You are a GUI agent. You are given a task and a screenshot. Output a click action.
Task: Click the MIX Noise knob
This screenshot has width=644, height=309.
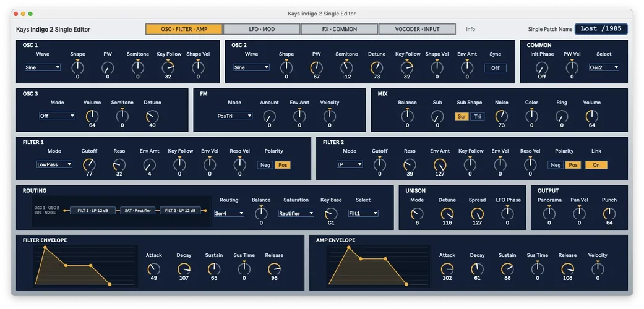click(x=502, y=116)
